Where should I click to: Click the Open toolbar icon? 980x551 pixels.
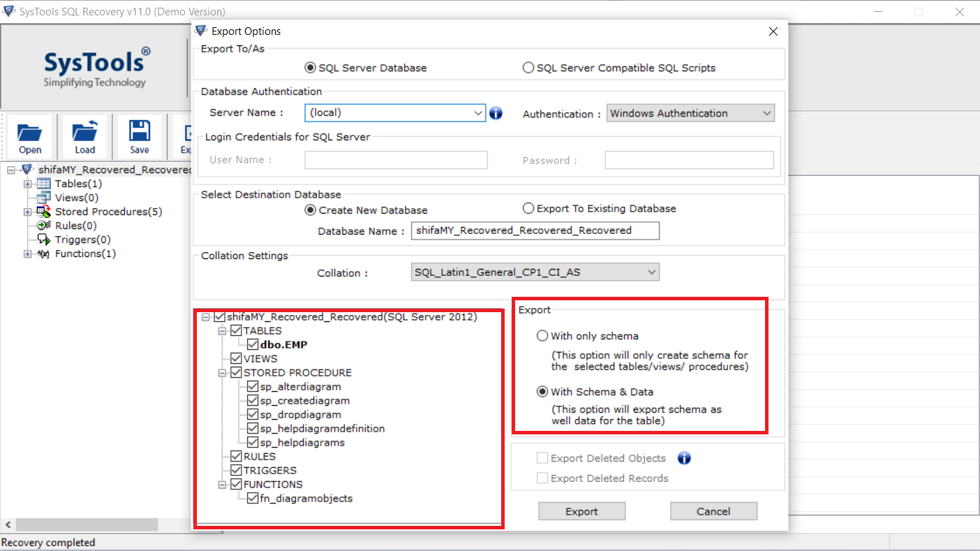coord(30,137)
